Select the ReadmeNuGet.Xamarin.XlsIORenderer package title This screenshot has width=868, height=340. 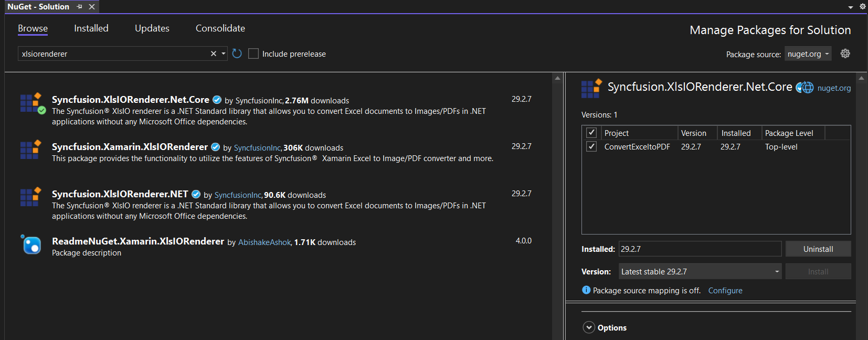pos(138,241)
